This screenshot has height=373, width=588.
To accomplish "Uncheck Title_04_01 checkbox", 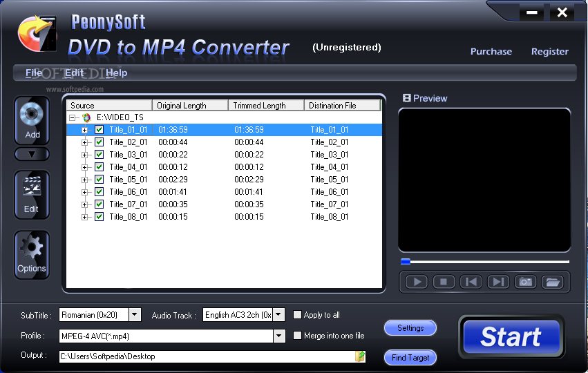I will 99,167.
